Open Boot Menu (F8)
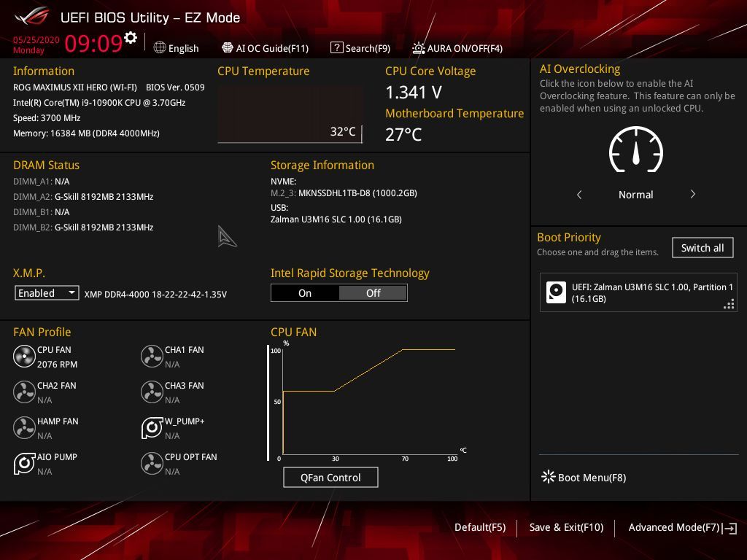This screenshot has height=560, width=747. (584, 478)
